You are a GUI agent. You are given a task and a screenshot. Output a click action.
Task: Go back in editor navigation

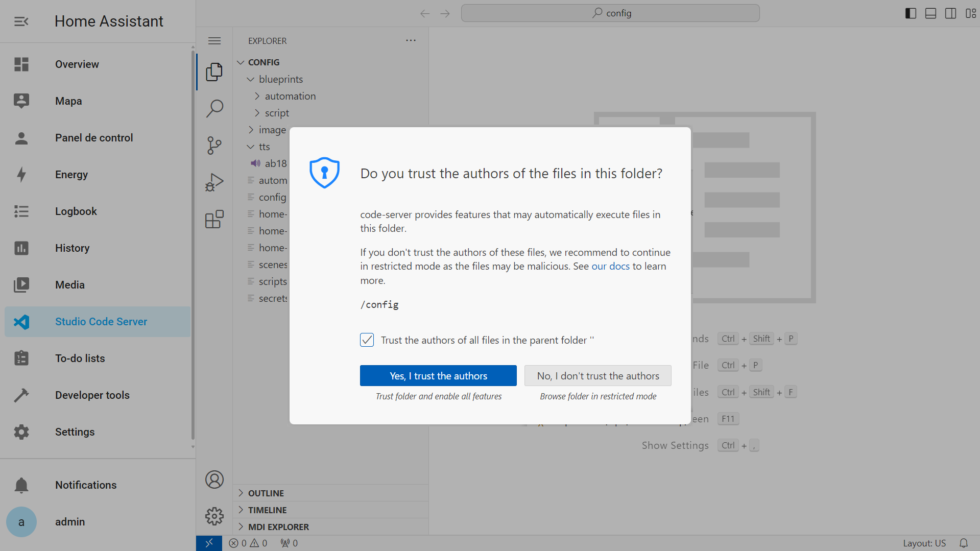point(425,13)
